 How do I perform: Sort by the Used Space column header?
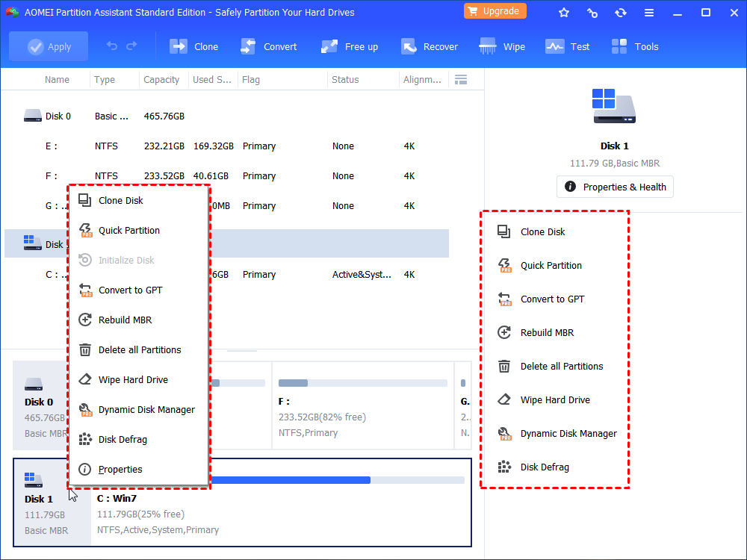pos(212,80)
